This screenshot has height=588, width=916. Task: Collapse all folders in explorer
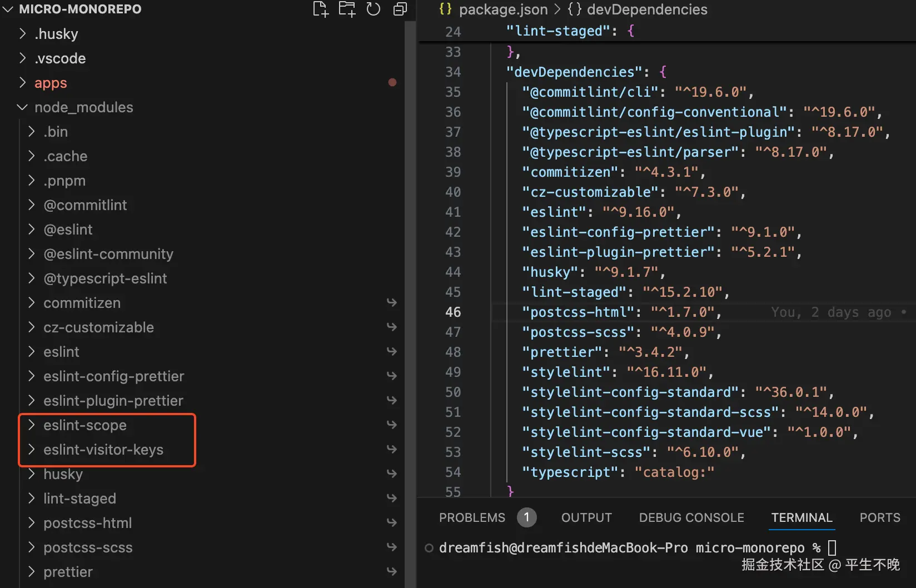pyautogui.click(x=400, y=9)
